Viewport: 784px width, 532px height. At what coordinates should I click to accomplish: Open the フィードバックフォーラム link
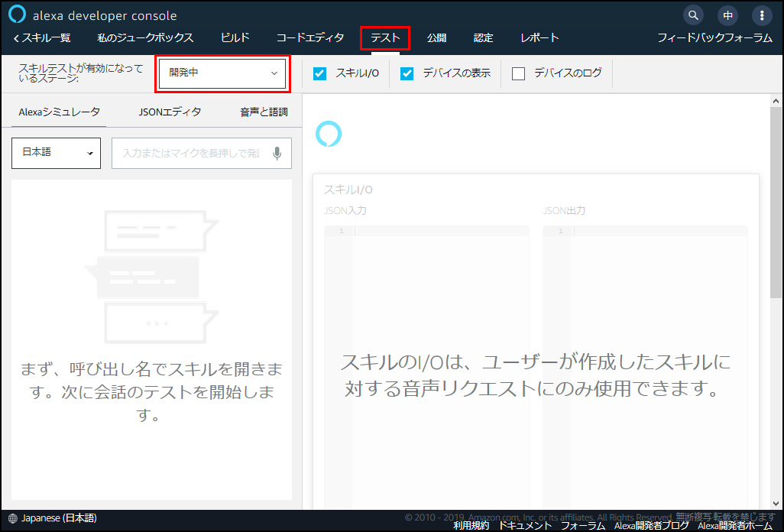pyautogui.click(x=714, y=38)
